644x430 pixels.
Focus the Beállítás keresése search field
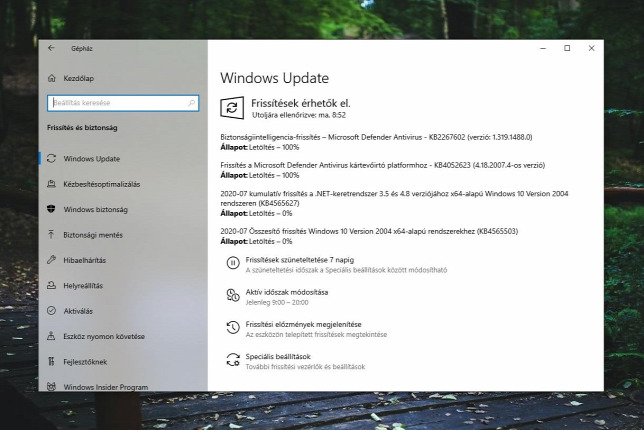(123, 103)
